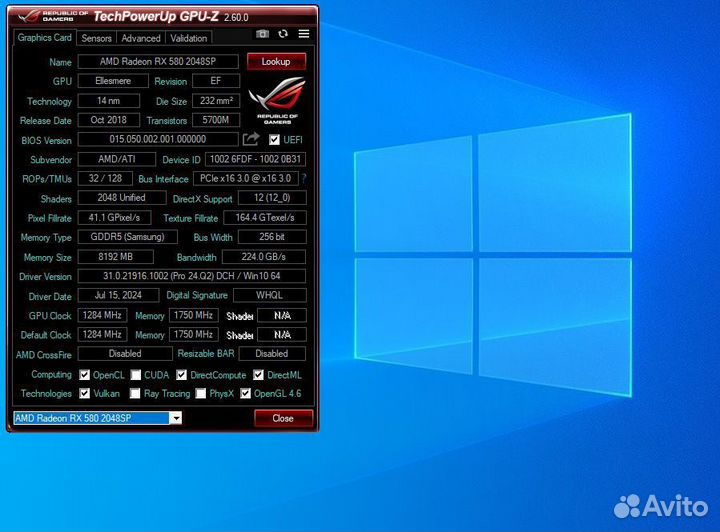Toggle the CUDA checkbox

(135, 375)
